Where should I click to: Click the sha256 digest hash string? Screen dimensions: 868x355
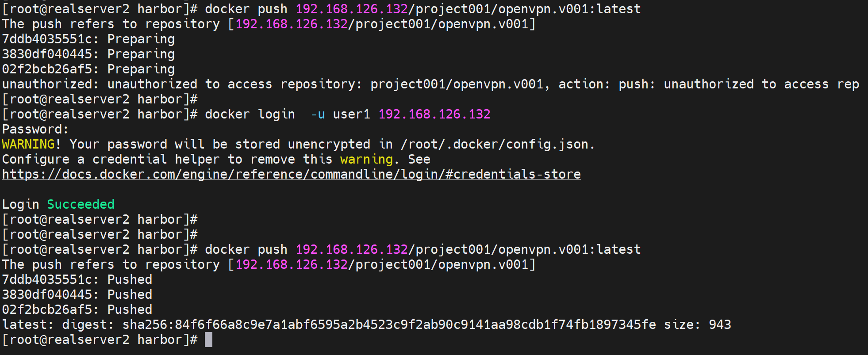click(389, 324)
